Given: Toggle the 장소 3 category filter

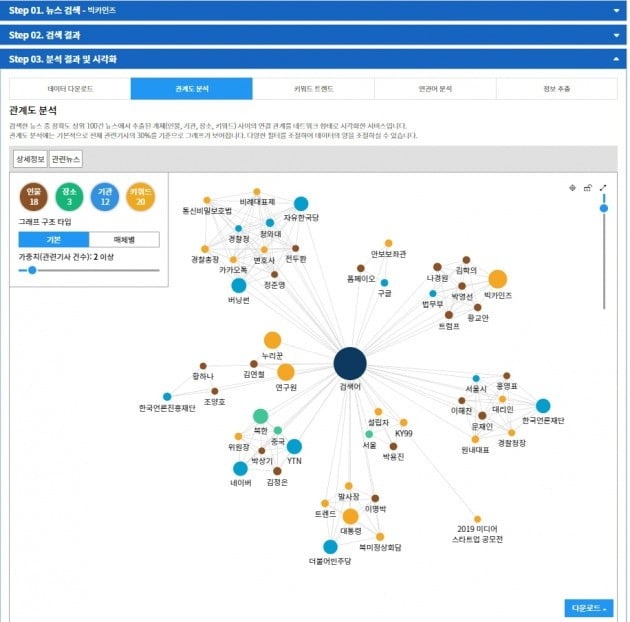Looking at the screenshot, I should (69, 195).
